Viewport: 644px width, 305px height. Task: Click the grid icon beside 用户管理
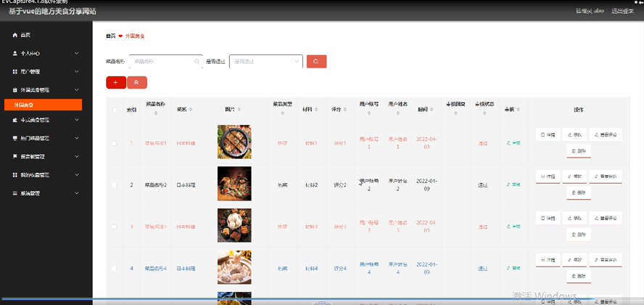(15, 71)
